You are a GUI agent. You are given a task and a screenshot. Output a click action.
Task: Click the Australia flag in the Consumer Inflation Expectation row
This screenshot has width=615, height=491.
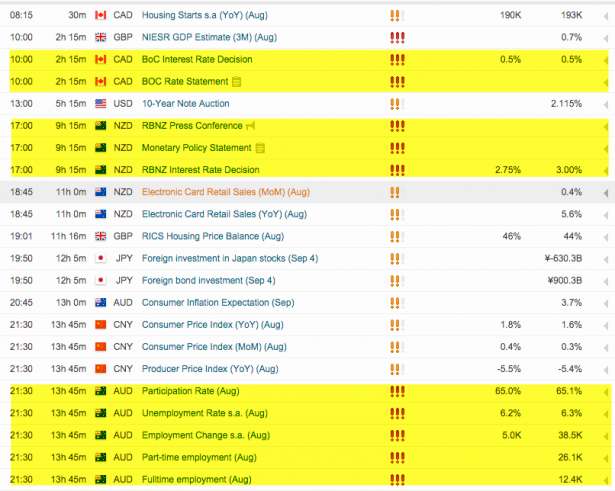point(101,302)
